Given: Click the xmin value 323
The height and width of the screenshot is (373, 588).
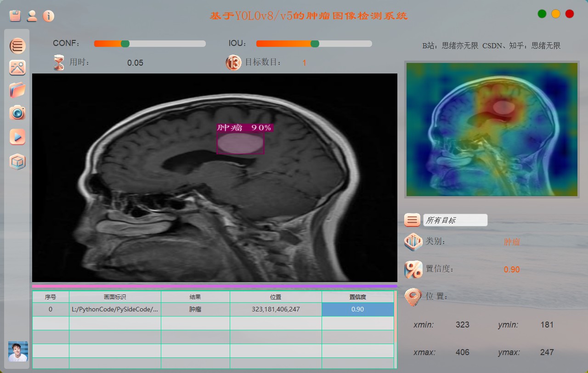Looking at the screenshot, I should click(x=463, y=325).
